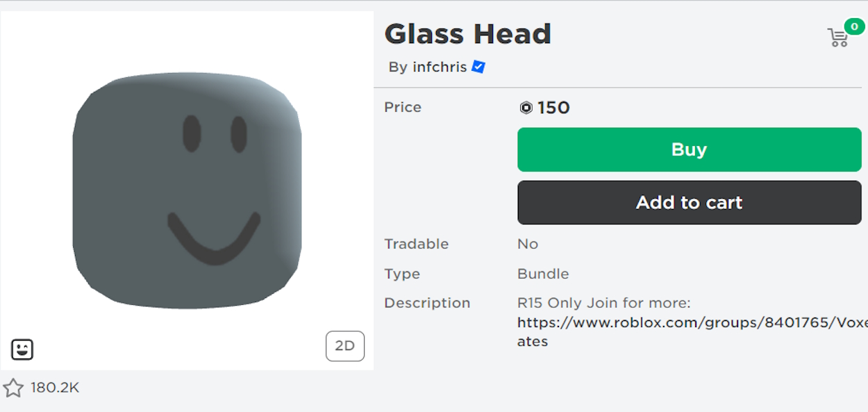Open the shopping cart icon

838,38
